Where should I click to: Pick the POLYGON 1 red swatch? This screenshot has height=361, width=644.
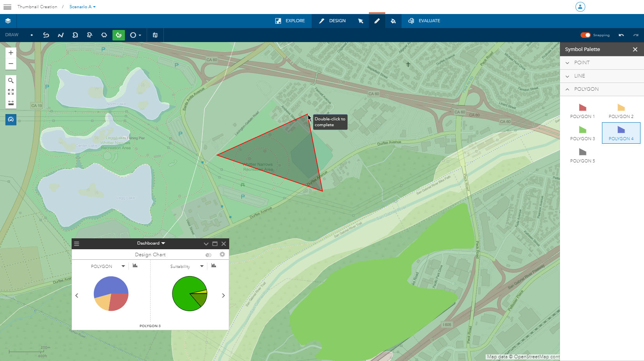coord(582,107)
